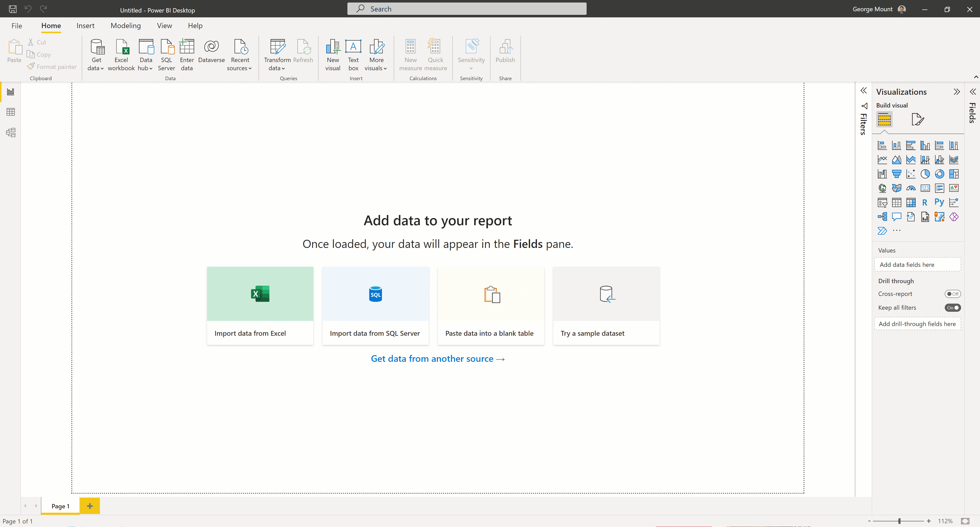
Task: Select the pie chart visualization
Action: (x=925, y=174)
